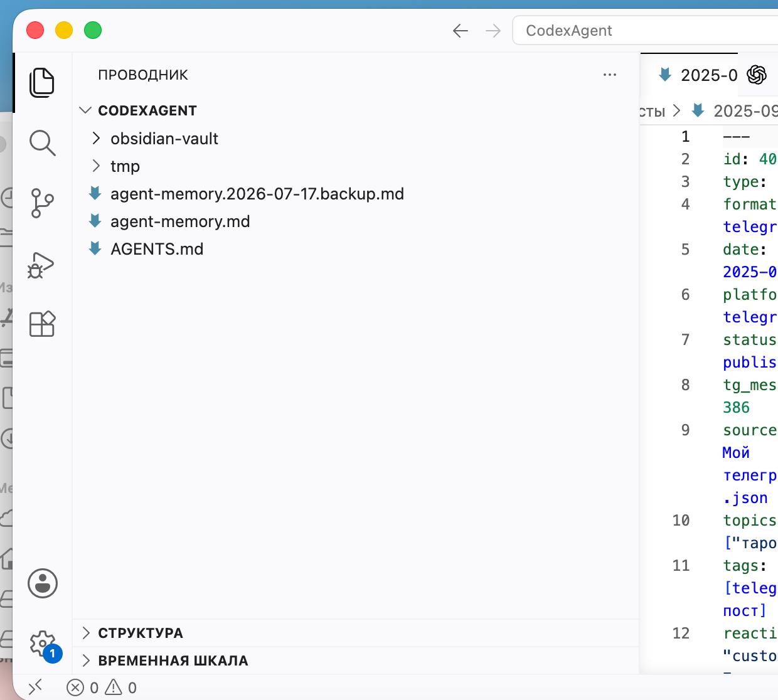Open the Accounts menu icon
Image resolution: width=778 pixels, height=700 pixels.
[43, 583]
